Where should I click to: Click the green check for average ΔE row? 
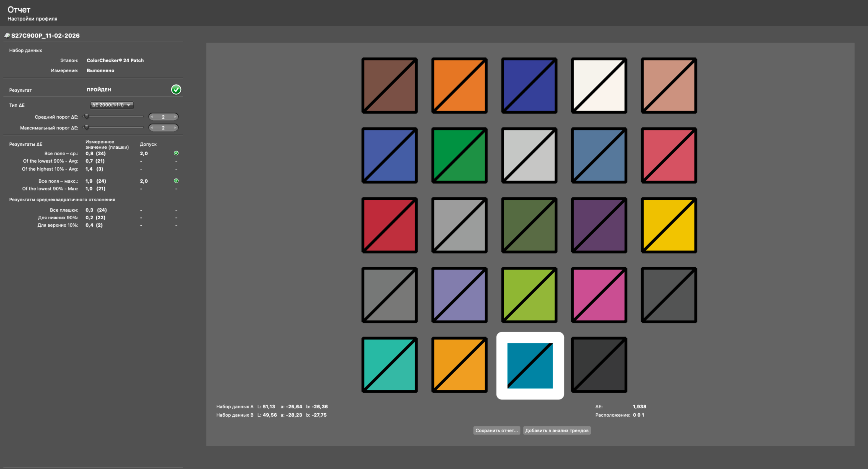176,153
